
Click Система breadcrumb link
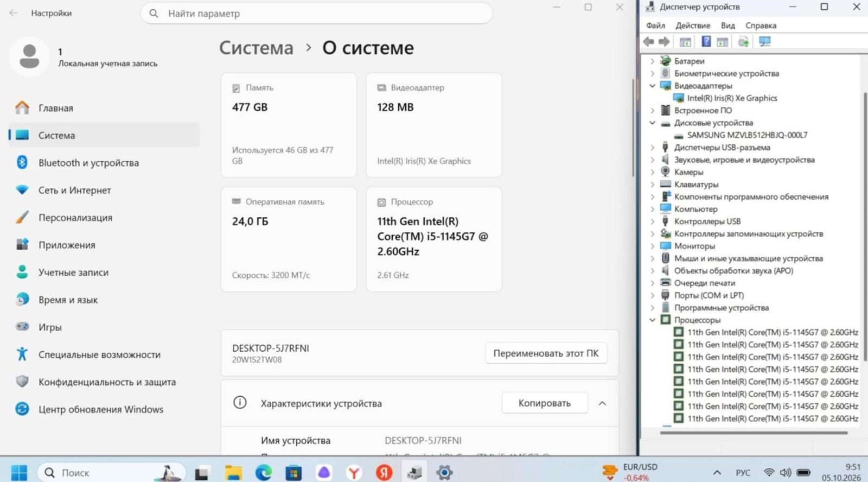click(256, 48)
